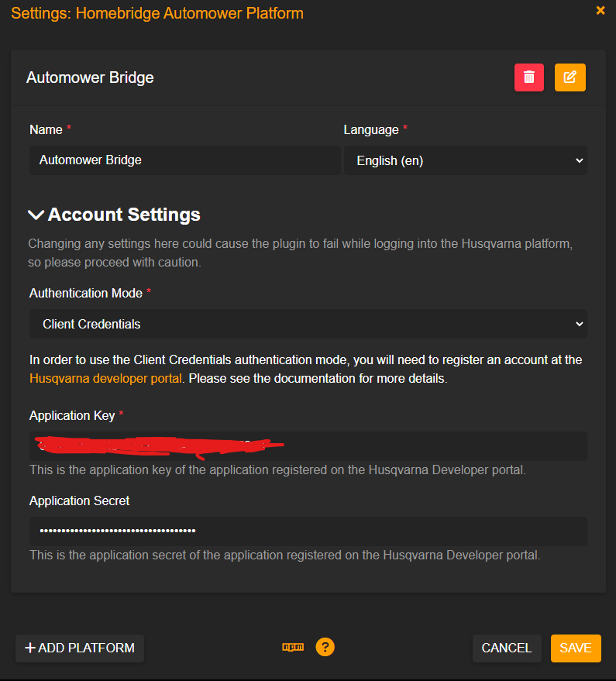
Task: Open the Husqvarna developer portal link
Action: pyautogui.click(x=105, y=378)
